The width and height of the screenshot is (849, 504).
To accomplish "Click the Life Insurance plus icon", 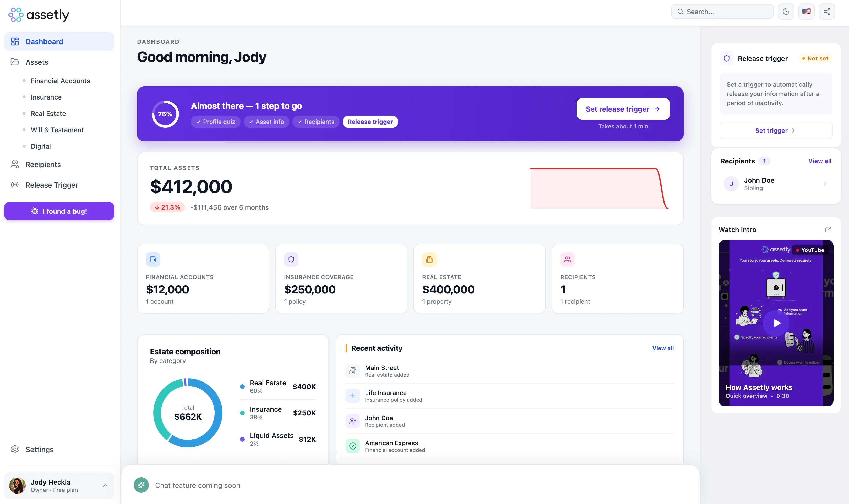I will [x=353, y=396].
